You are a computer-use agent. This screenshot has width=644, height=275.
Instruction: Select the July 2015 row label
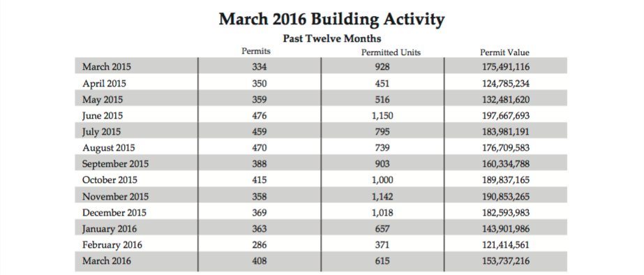[101, 132]
